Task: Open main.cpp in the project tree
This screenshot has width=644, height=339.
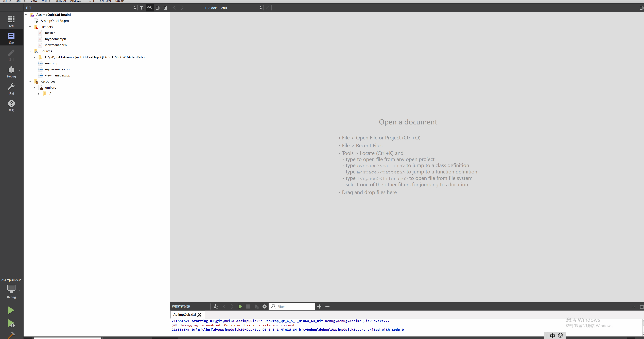Action: pos(51,63)
